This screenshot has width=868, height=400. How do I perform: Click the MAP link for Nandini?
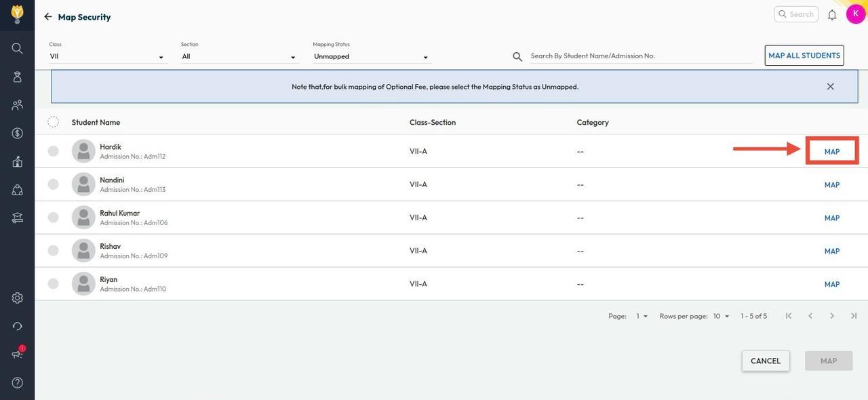[x=831, y=185]
